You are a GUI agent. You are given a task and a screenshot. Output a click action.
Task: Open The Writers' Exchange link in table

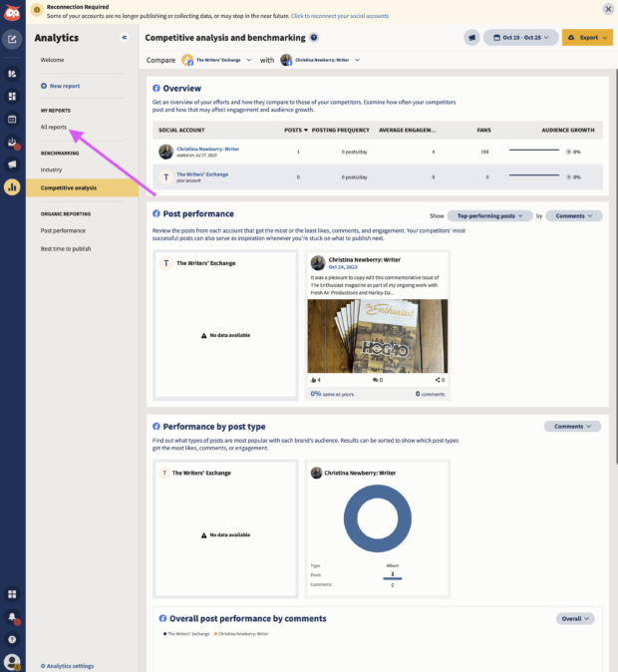(202, 174)
